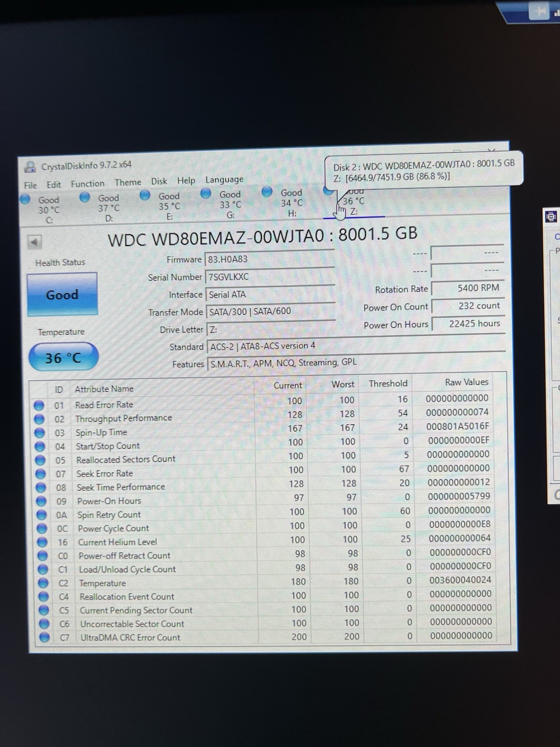Click the Good health status button
Viewport: 560px width, 747px height.
(62, 295)
